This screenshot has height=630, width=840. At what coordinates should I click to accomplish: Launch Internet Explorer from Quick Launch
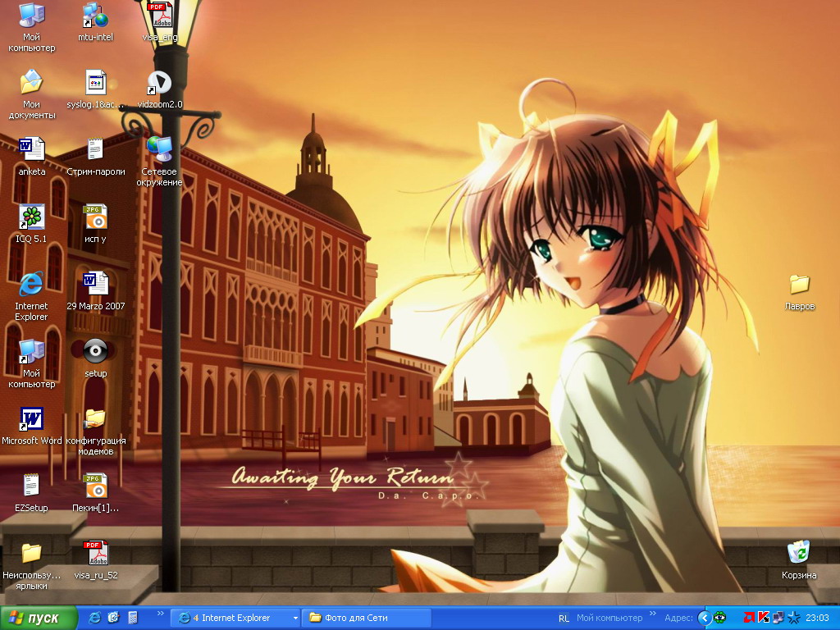(94, 619)
